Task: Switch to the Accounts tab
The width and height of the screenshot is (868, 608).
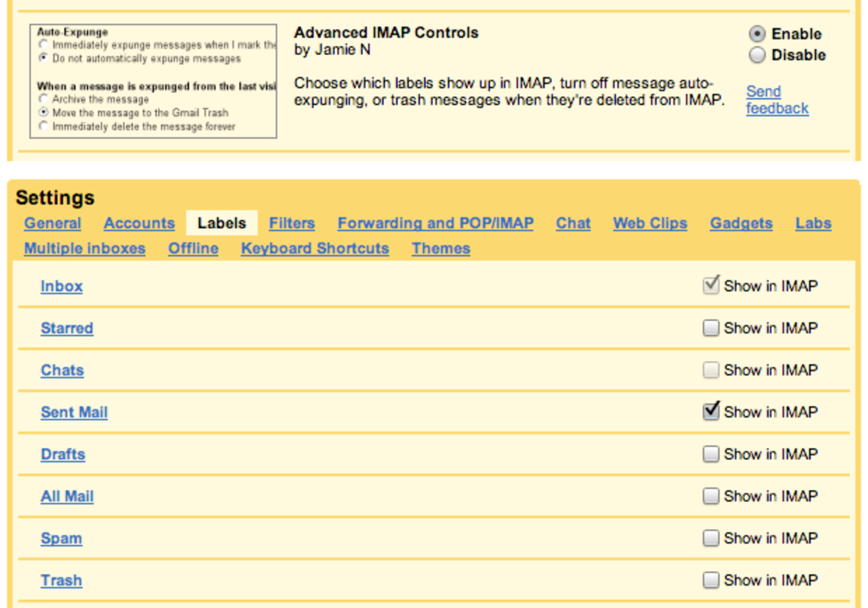Action: (x=139, y=223)
